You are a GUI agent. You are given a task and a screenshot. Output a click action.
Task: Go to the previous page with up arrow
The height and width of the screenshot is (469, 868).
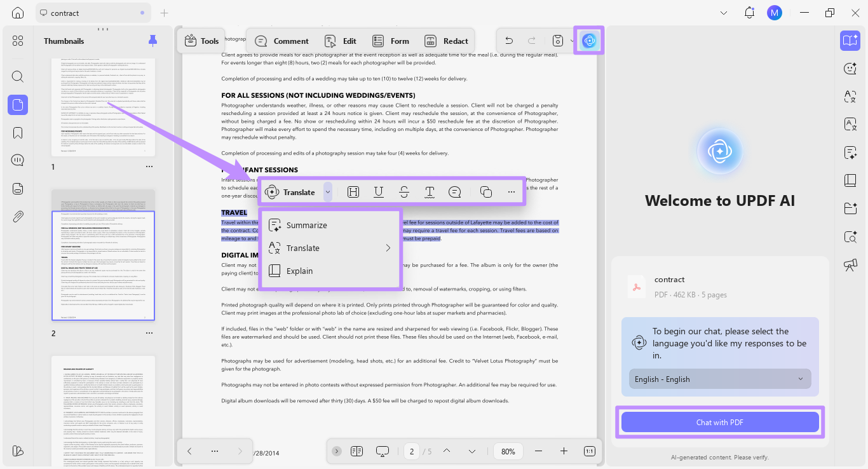[447, 451]
